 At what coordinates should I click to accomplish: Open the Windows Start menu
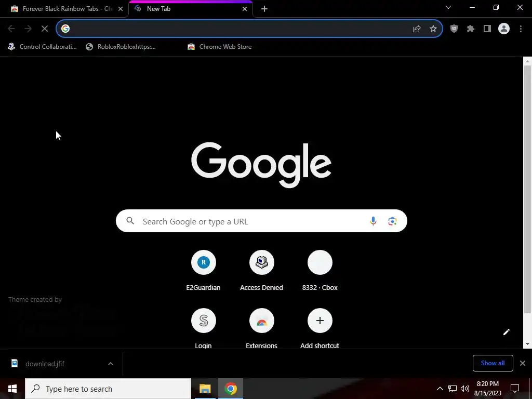(x=12, y=389)
